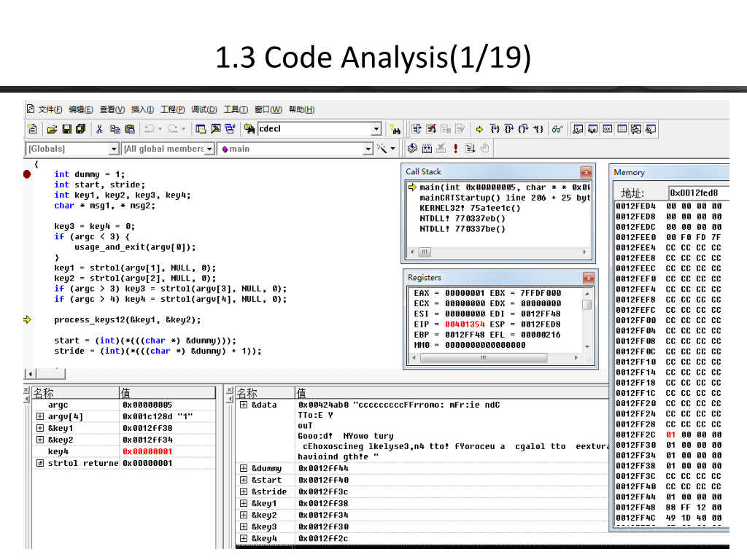Image resolution: width=747 pixels, height=560 pixels.
Task: Toggle the breakpoint at int dummy line
Action: (27, 174)
